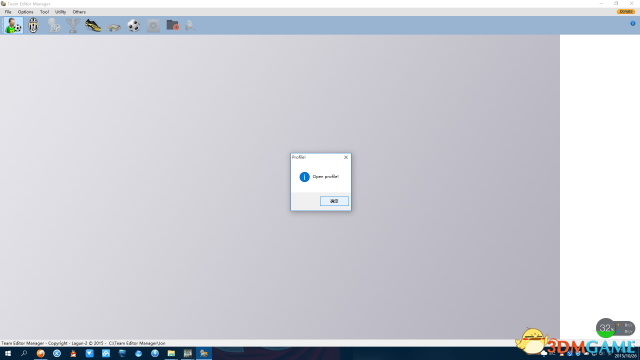The width and height of the screenshot is (640, 360).
Task: Open the Utility menu
Action: pos(60,12)
